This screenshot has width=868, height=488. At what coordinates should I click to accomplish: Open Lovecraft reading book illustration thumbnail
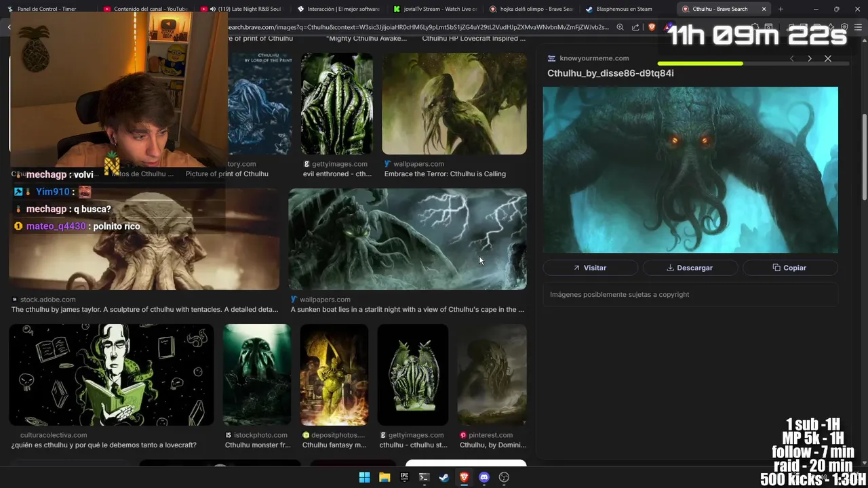(x=111, y=375)
